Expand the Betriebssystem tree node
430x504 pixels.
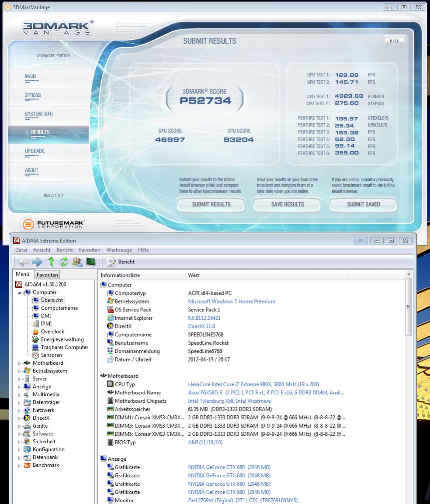(x=19, y=371)
